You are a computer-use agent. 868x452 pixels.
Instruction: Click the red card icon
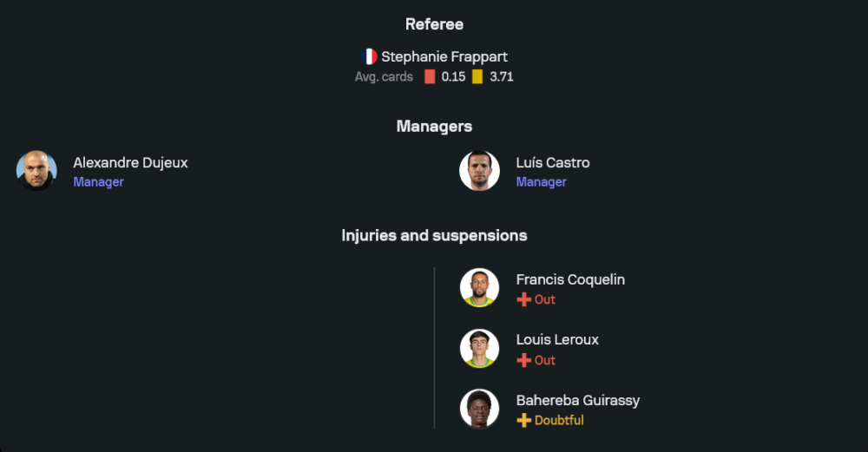430,76
